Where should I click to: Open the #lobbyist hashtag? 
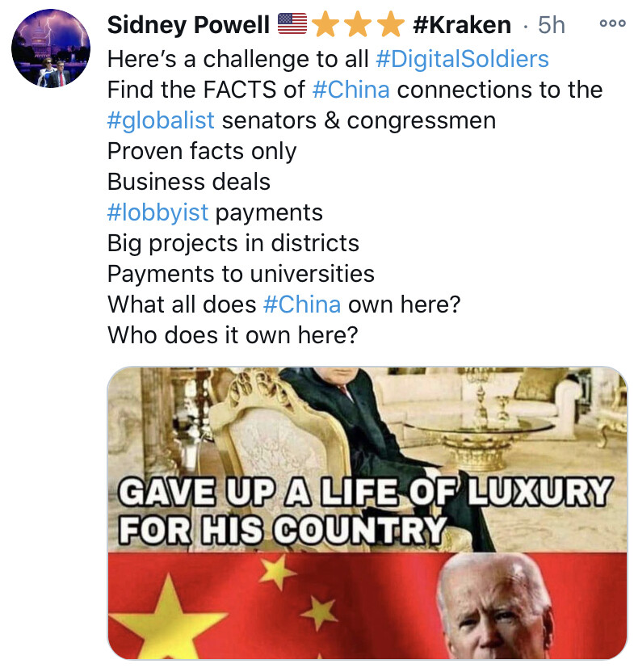pos(157,213)
